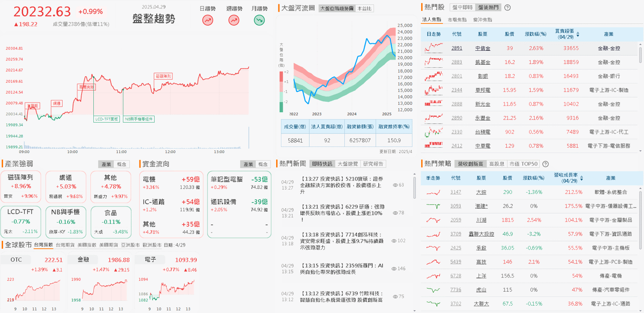Open 法人焦點 tab
This screenshot has width=644, height=313.
pos(432,20)
